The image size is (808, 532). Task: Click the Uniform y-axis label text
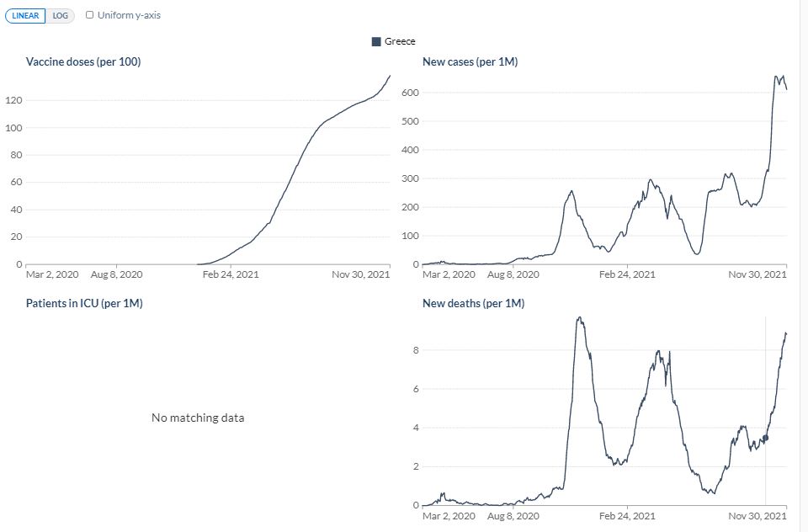(129, 15)
